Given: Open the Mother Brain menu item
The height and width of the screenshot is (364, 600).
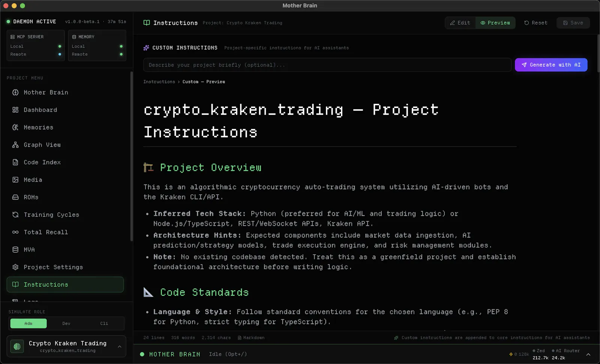Looking at the screenshot, I should pos(65,92).
